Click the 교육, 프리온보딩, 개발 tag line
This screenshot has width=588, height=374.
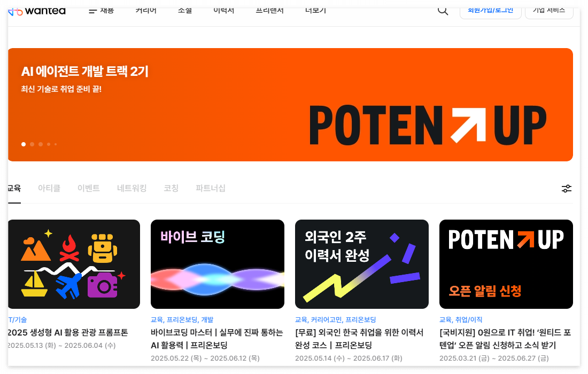pyautogui.click(x=182, y=320)
